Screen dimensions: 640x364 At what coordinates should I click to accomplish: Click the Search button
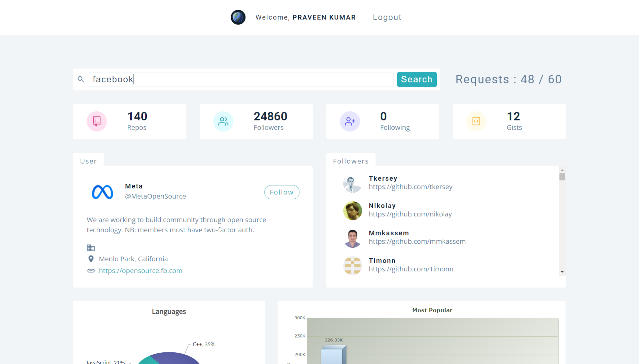(417, 79)
